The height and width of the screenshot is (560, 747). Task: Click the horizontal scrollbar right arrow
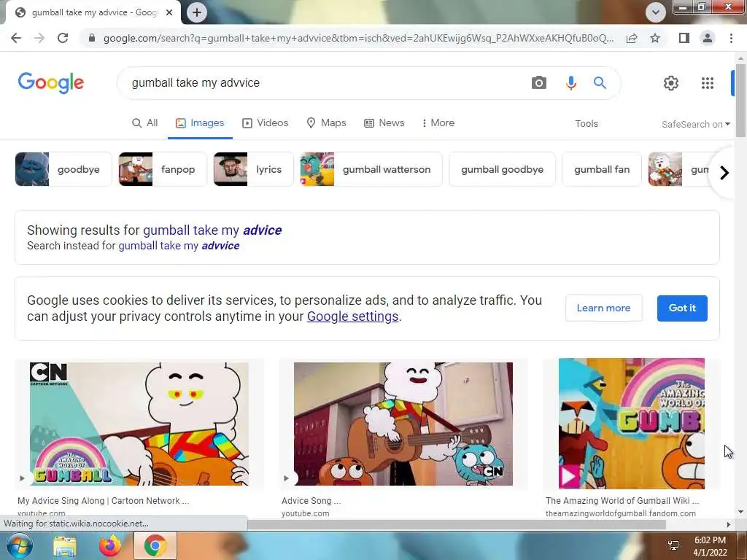tap(729, 525)
